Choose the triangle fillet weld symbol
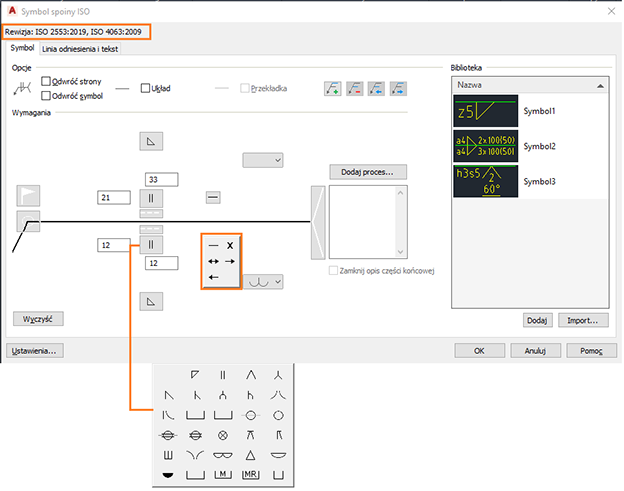This screenshot has height=491, width=624. [250, 455]
